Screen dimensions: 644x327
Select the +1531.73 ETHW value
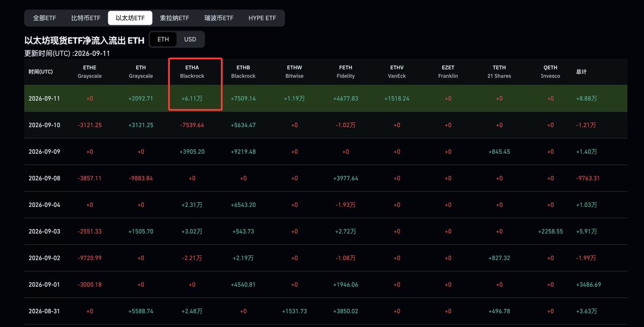(x=295, y=311)
